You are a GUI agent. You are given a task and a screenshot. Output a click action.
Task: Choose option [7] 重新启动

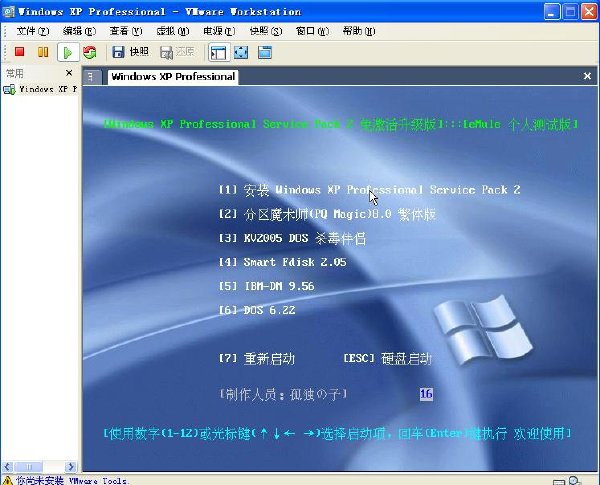point(257,359)
